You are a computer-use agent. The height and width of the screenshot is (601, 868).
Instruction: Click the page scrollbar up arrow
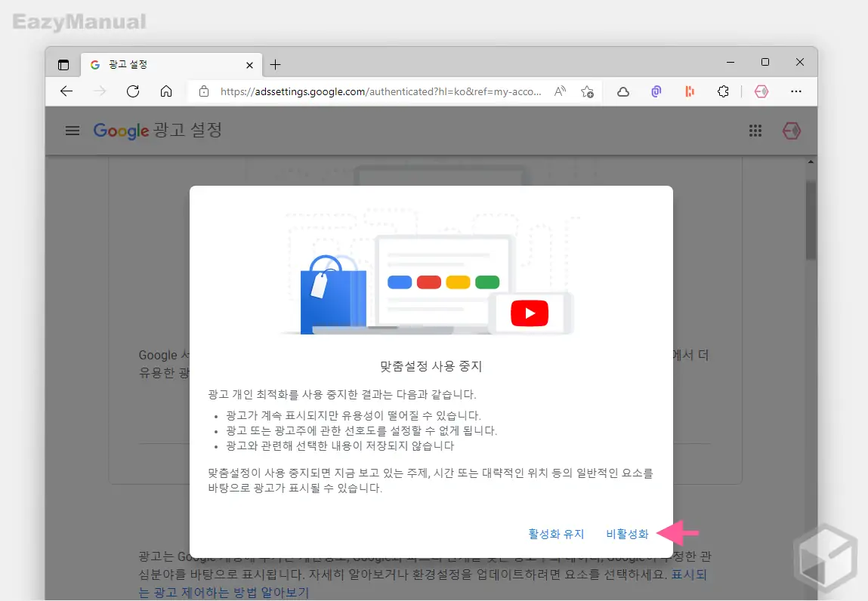(x=811, y=162)
